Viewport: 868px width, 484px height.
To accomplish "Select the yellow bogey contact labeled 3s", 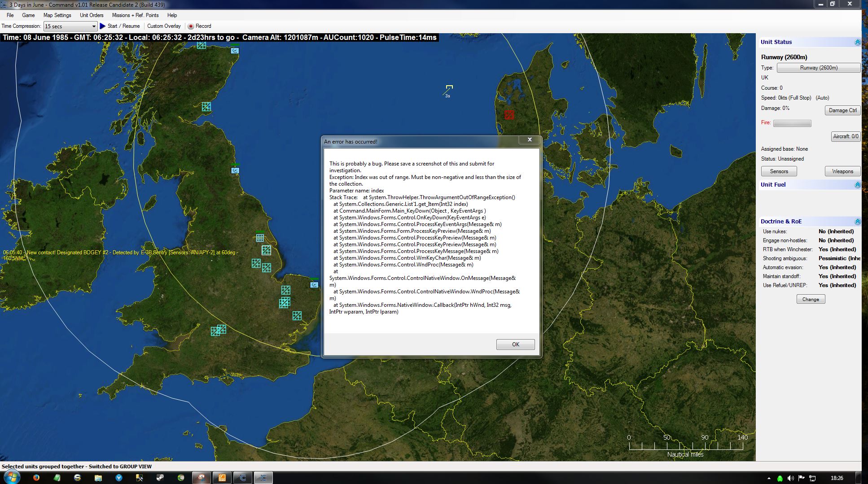I will (x=449, y=88).
